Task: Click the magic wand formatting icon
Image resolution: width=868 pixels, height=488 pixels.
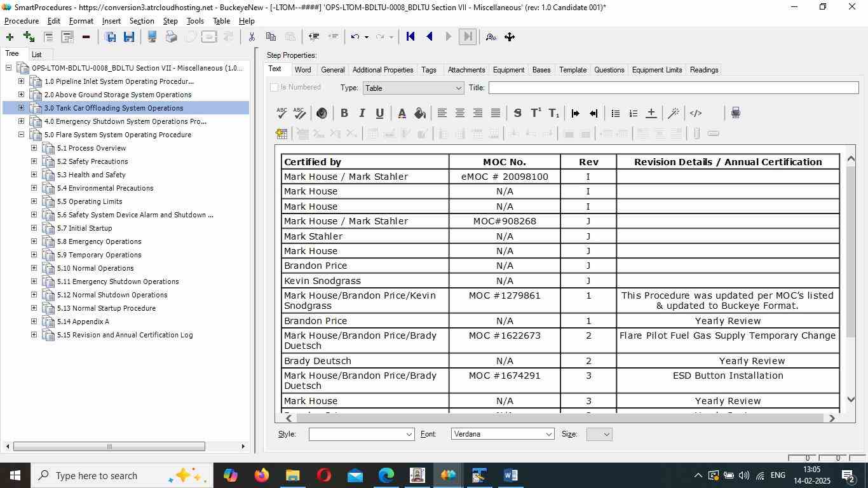Action: click(x=674, y=113)
